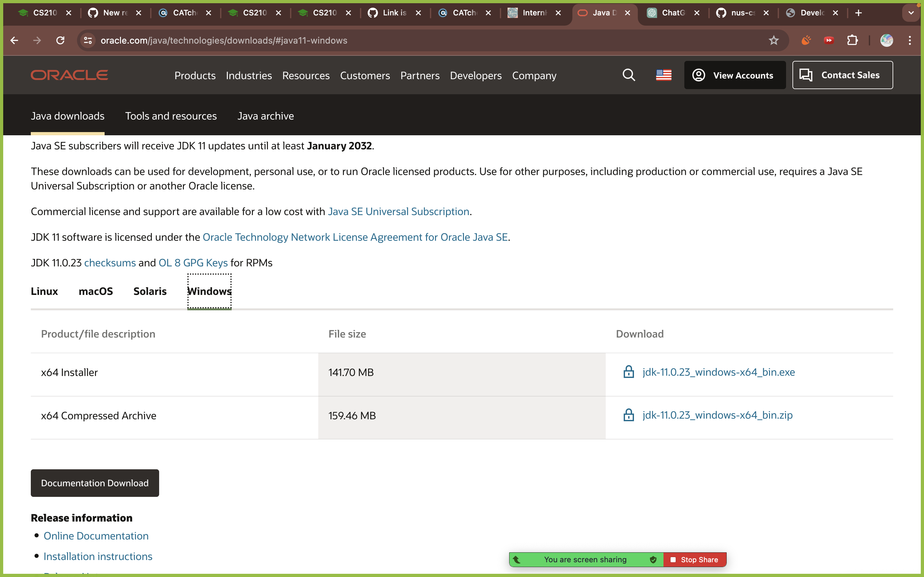The height and width of the screenshot is (577, 924).
Task: Open the Products navigation menu
Action: [x=195, y=76]
